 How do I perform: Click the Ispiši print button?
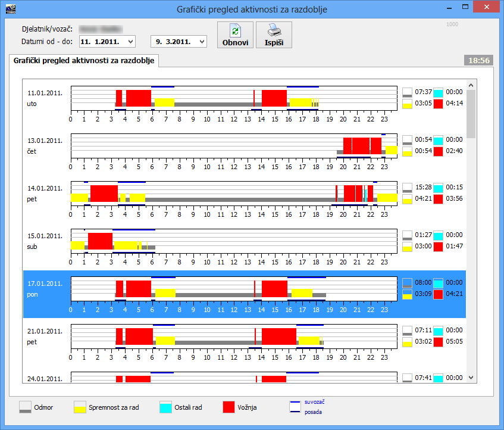pos(274,35)
